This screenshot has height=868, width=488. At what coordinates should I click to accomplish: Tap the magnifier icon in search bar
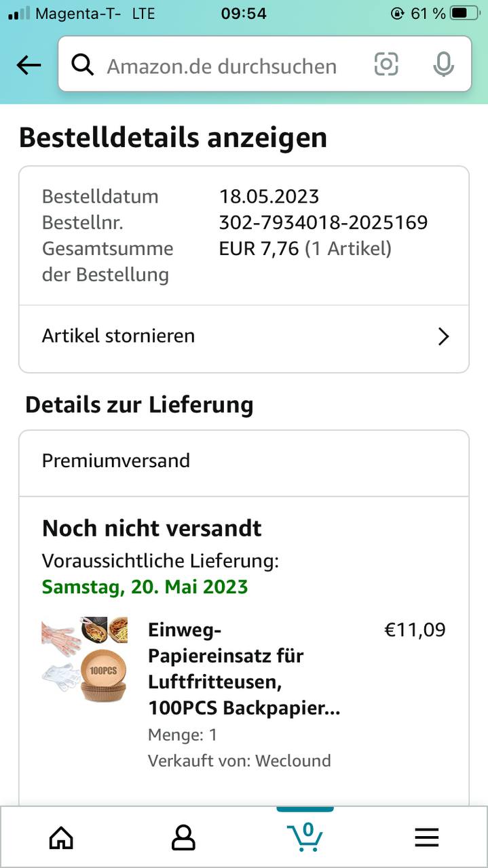83,65
